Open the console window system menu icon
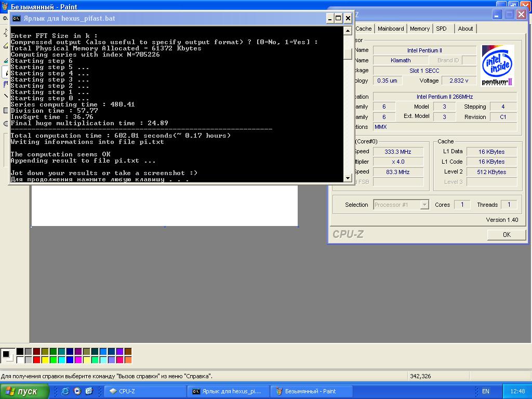532x399 pixels. [x=16, y=18]
